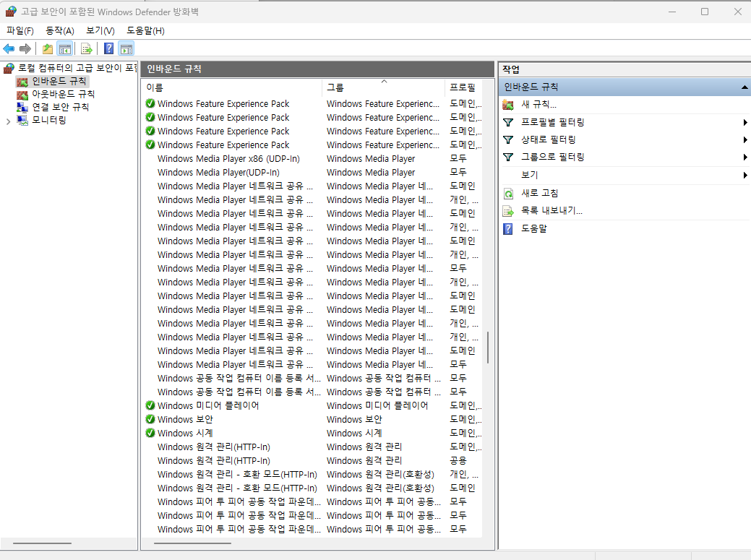
Task: Toggle the Show/Hide Action Pane toolbar icon
Action: coord(126,49)
